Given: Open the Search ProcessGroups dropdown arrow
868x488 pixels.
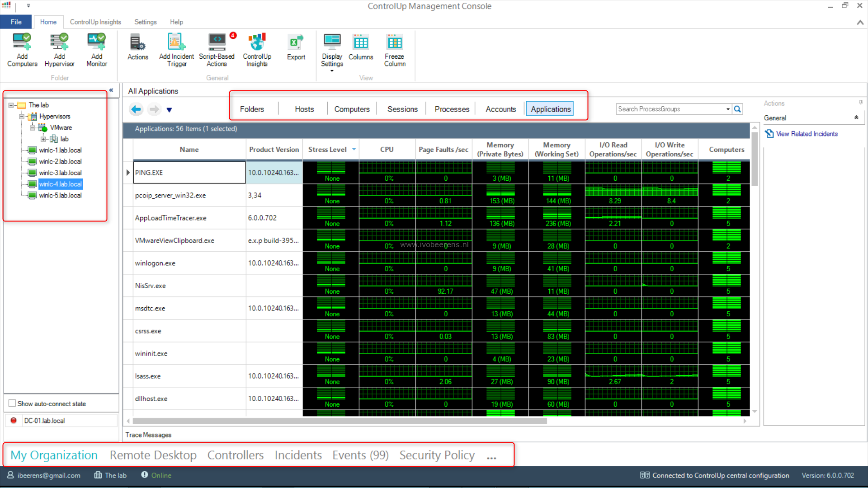Looking at the screenshot, I should pyautogui.click(x=728, y=109).
